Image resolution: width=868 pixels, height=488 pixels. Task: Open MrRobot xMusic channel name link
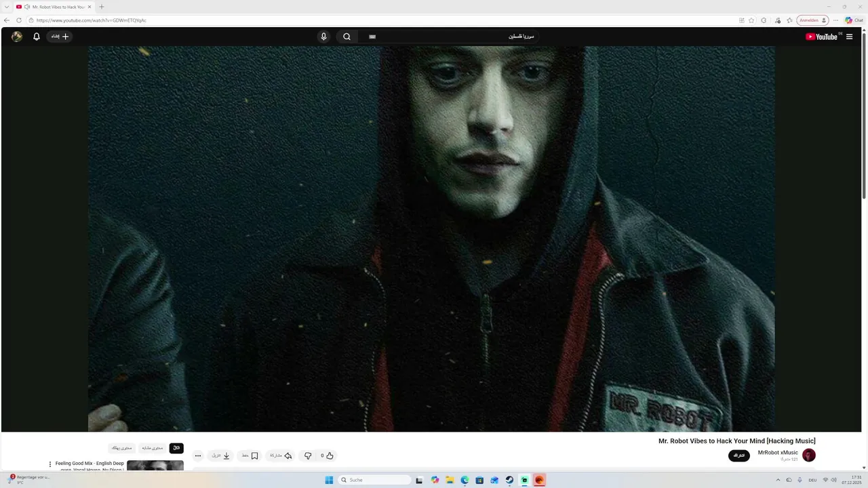tap(778, 452)
